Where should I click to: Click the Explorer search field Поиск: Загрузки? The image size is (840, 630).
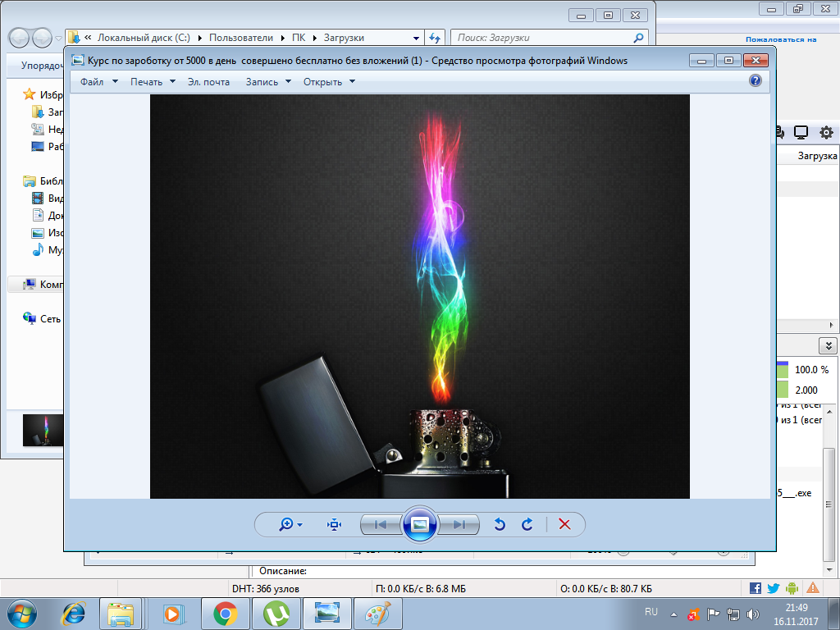(x=541, y=38)
